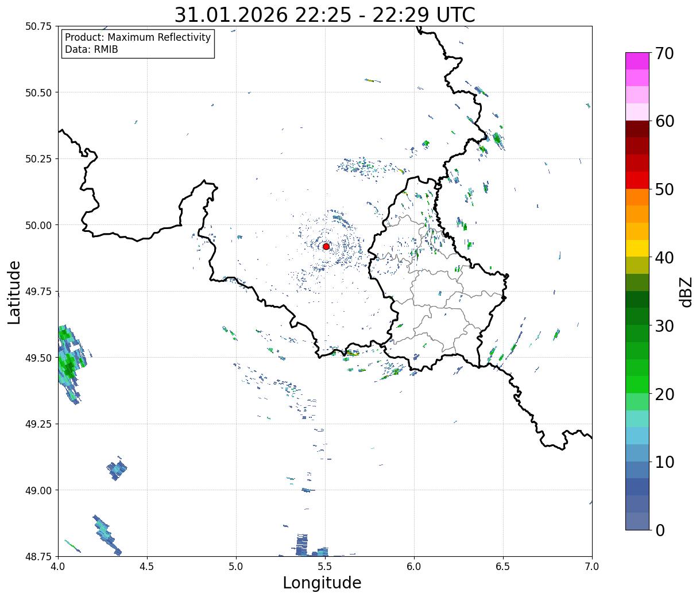
Task: Click the 30 tick label on the colorbar
Action: (x=664, y=325)
